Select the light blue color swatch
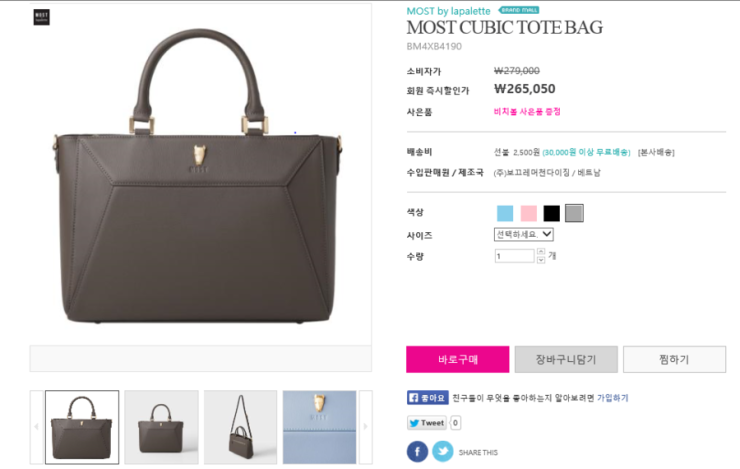The height and width of the screenshot is (469, 740). (x=505, y=213)
